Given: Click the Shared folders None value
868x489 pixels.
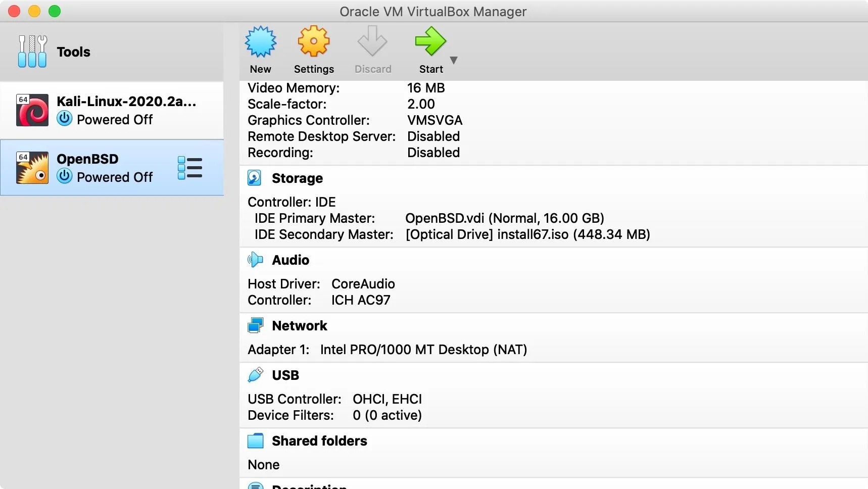Looking at the screenshot, I should [264, 465].
